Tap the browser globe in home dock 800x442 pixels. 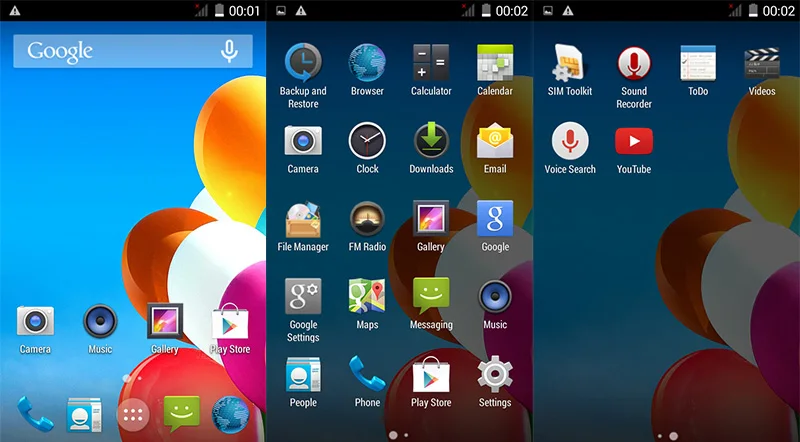pos(231,414)
